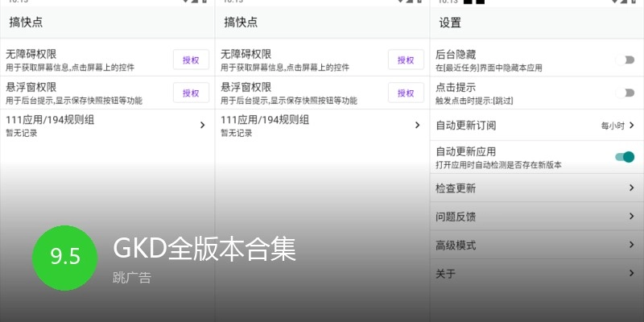Expand the 问题反馈 row chevron

(x=632, y=216)
